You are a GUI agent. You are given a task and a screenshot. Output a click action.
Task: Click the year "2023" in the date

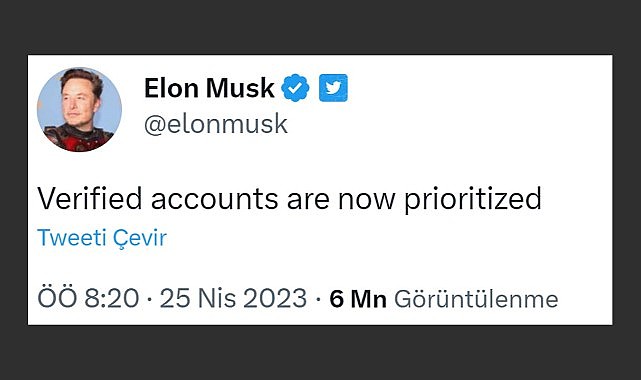tap(275, 298)
